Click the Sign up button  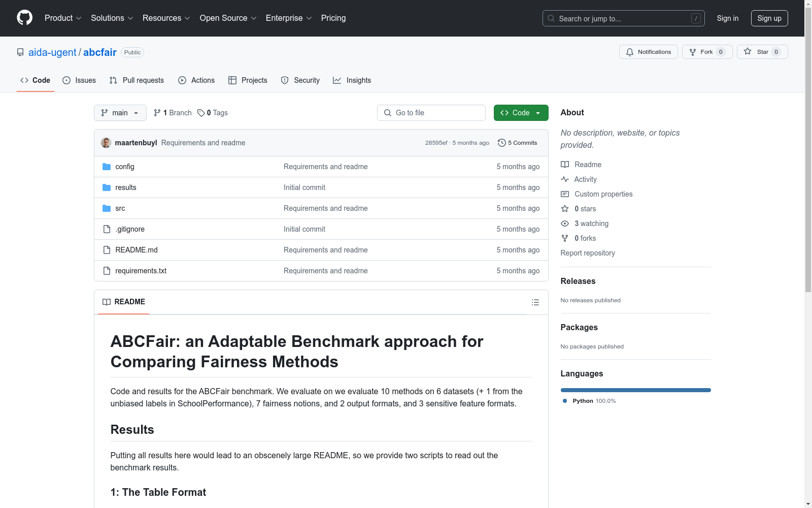coord(769,18)
